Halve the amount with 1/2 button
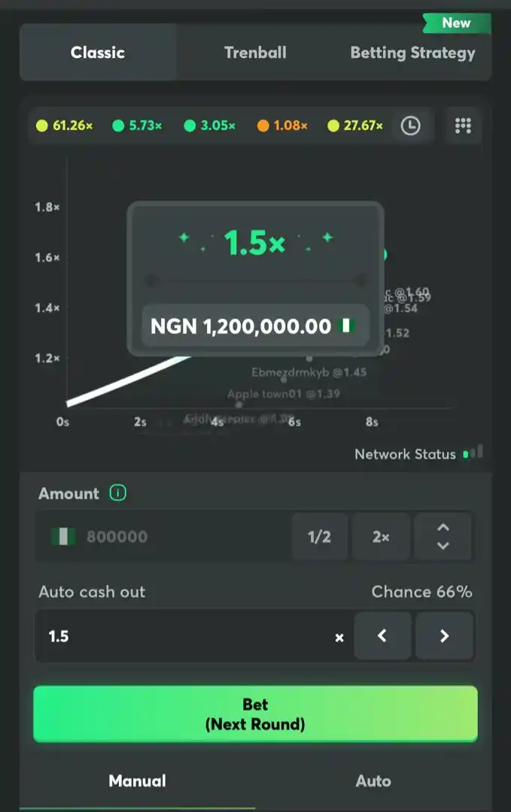This screenshot has width=511, height=812. click(319, 537)
